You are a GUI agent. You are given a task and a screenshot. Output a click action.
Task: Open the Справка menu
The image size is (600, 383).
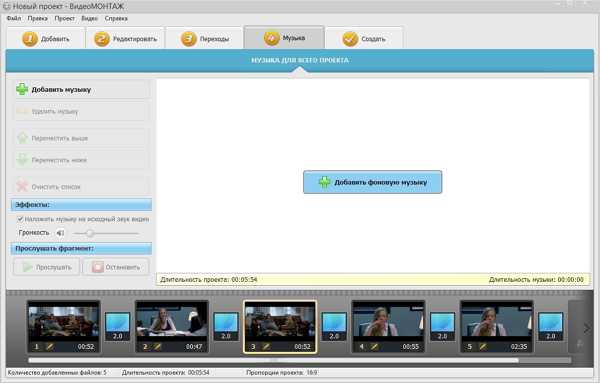pyautogui.click(x=116, y=18)
